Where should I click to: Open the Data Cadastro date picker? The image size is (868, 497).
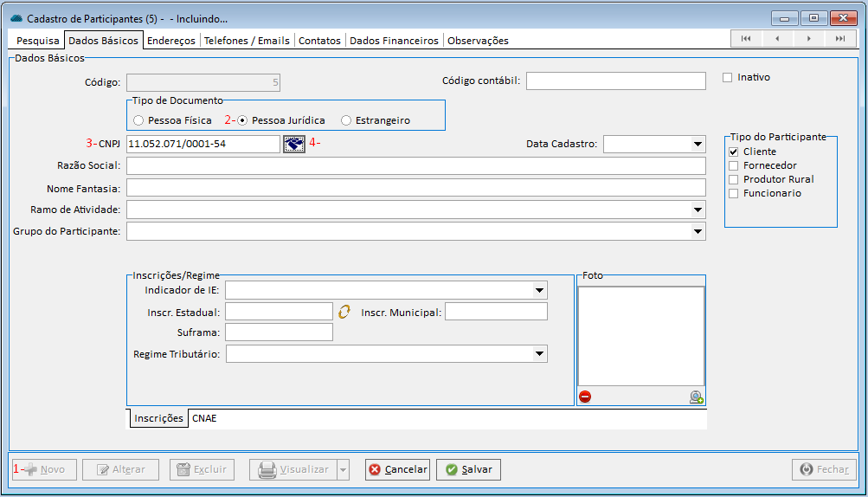click(698, 144)
